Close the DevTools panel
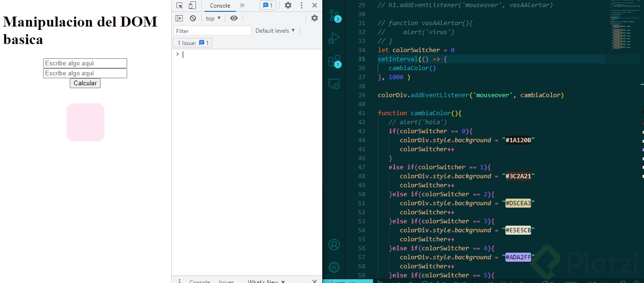Image resolution: width=644 pixels, height=283 pixels. point(315,6)
